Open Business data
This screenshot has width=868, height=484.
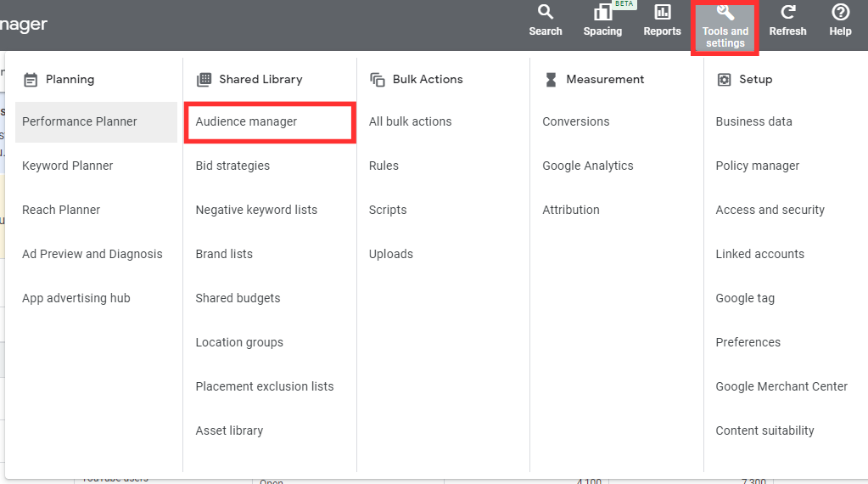[753, 121]
